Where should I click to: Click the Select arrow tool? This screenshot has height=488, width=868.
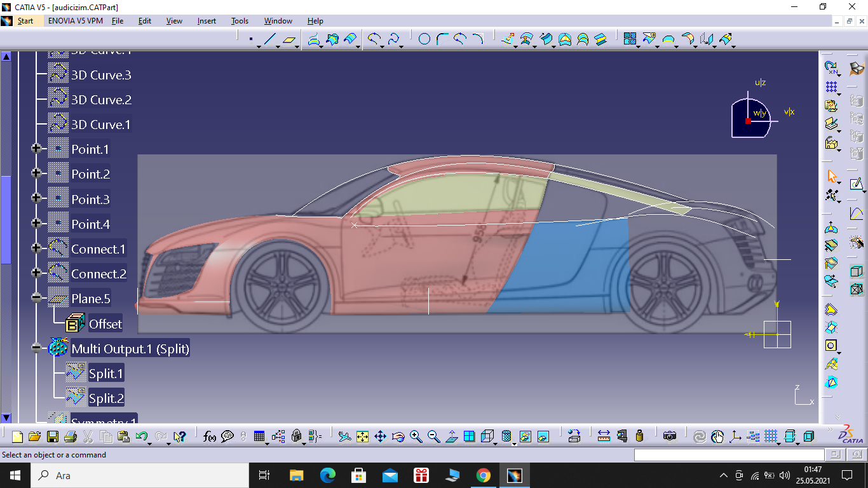click(831, 175)
